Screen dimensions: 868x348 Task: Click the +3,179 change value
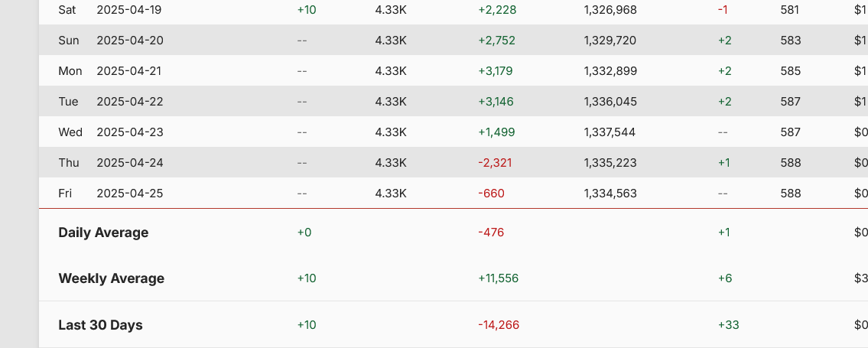495,71
